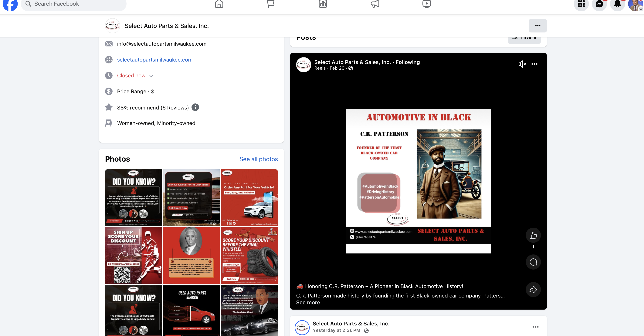Open the Sign Up Score Your Discount photo
This screenshot has height=336, width=644.
point(133,256)
